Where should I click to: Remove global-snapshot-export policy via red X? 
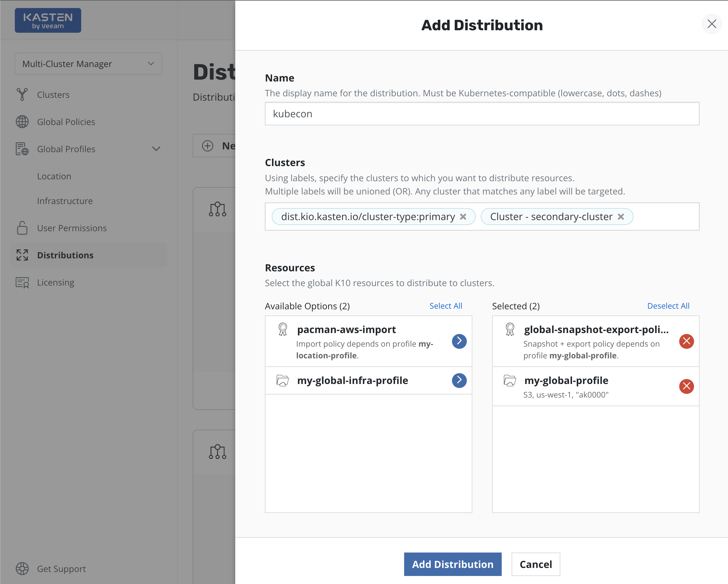pyautogui.click(x=686, y=341)
